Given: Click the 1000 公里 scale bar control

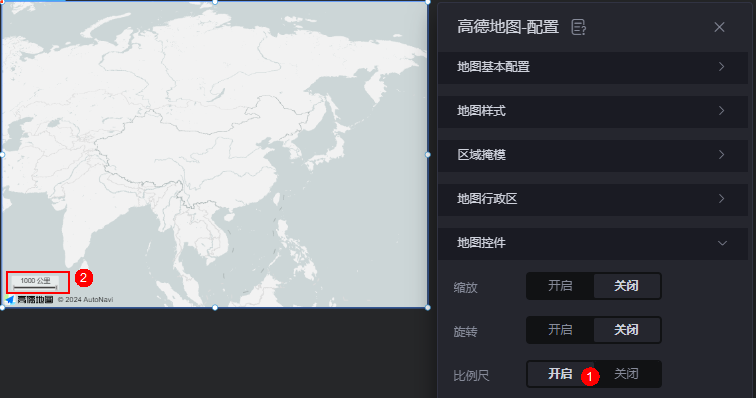Looking at the screenshot, I should coord(36,283).
